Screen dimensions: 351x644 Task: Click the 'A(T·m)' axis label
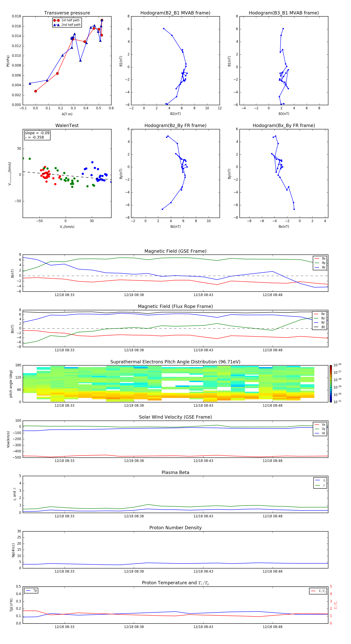point(67,114)
